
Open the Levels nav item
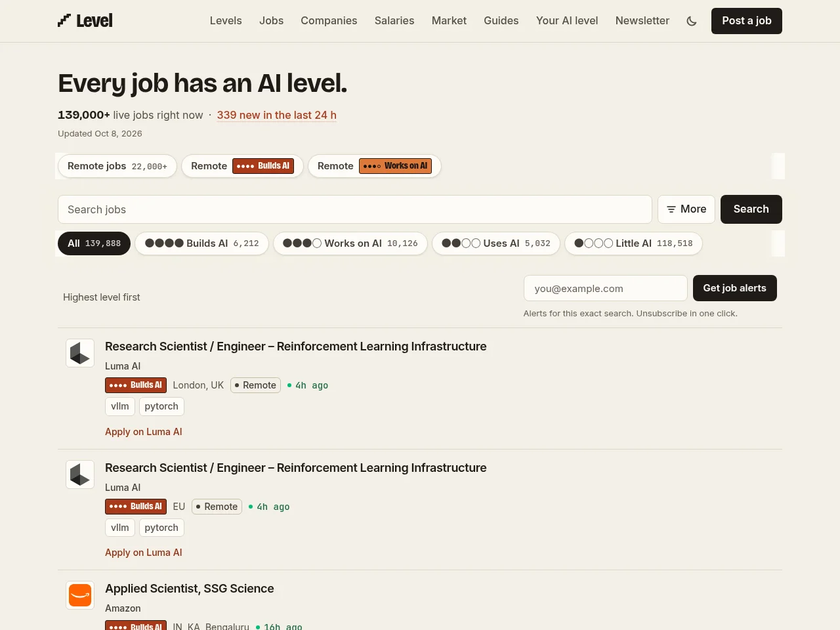pos(226,21)
